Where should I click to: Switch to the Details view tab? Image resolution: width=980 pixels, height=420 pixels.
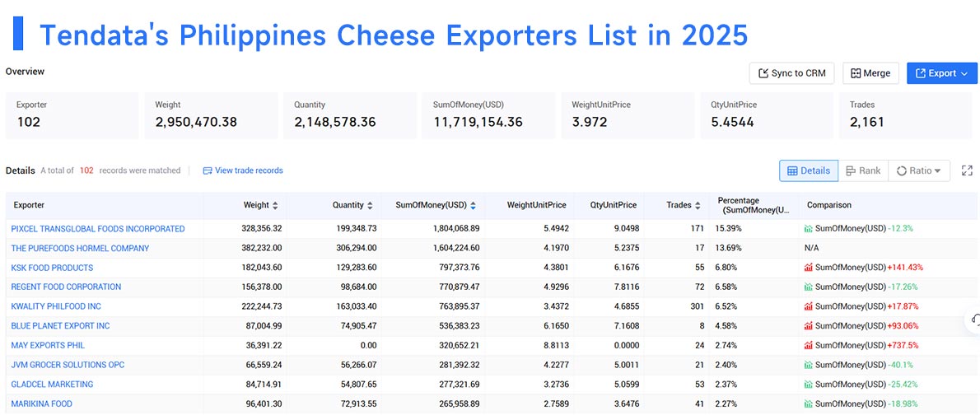[x=809, y=170]
